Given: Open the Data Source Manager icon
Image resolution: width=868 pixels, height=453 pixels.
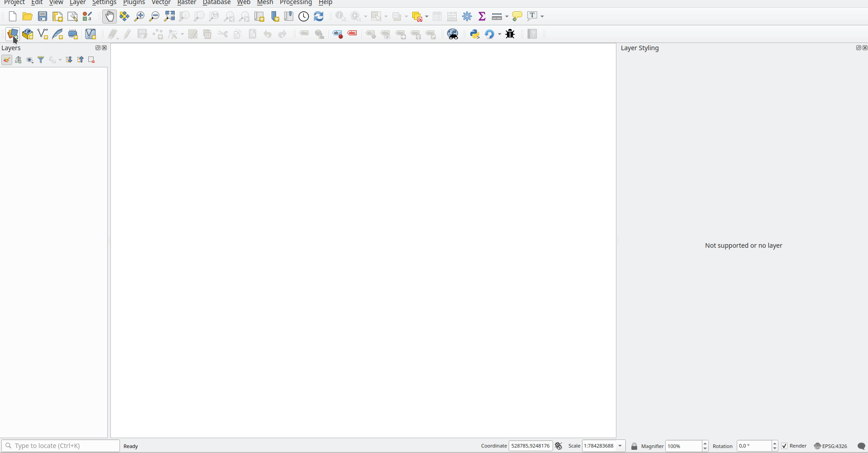Looking at the screenshot, I should 12,34.
